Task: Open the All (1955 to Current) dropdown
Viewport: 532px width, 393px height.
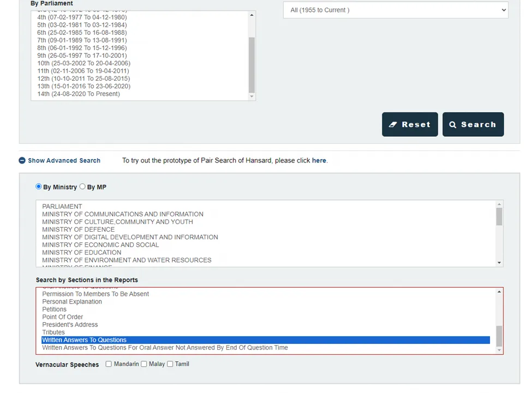Action: click(x=395, y=10)
